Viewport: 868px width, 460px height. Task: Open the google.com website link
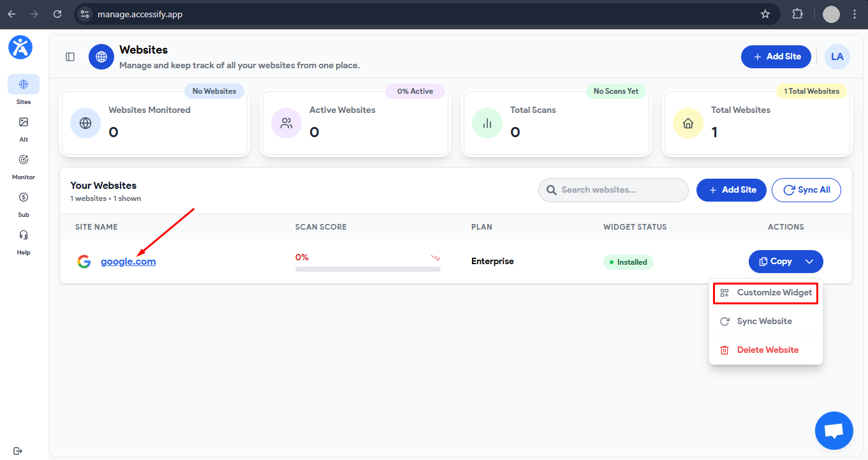click(x=128, y=261)
